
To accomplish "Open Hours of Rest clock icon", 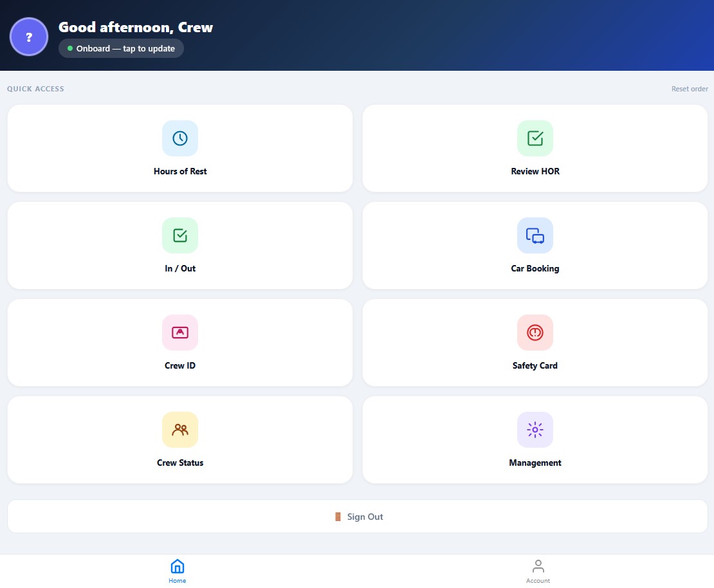I will 180,138.
